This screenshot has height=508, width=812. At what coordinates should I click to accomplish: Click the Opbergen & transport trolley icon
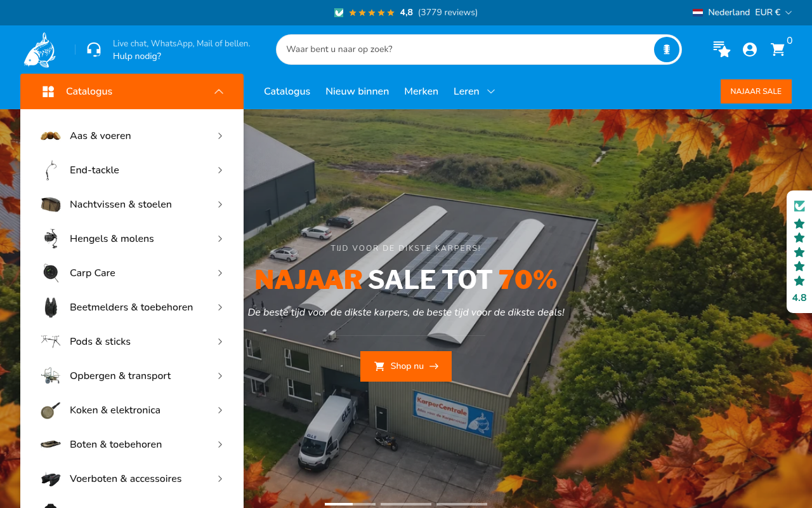[x=51, y=376]
